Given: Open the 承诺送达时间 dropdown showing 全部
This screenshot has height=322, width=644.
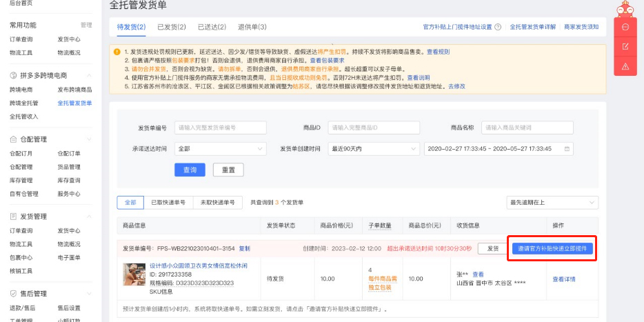Looking at the screenshot, I should point(221,149).
